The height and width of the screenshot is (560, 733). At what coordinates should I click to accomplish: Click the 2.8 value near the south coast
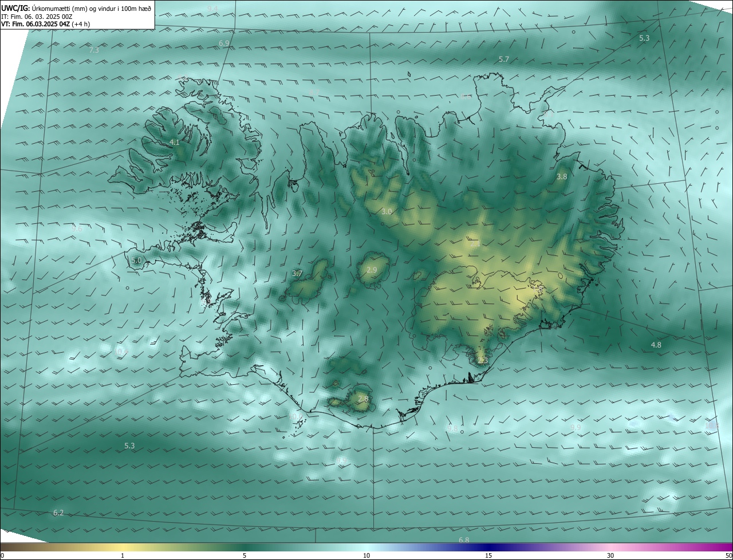point(363,399)
